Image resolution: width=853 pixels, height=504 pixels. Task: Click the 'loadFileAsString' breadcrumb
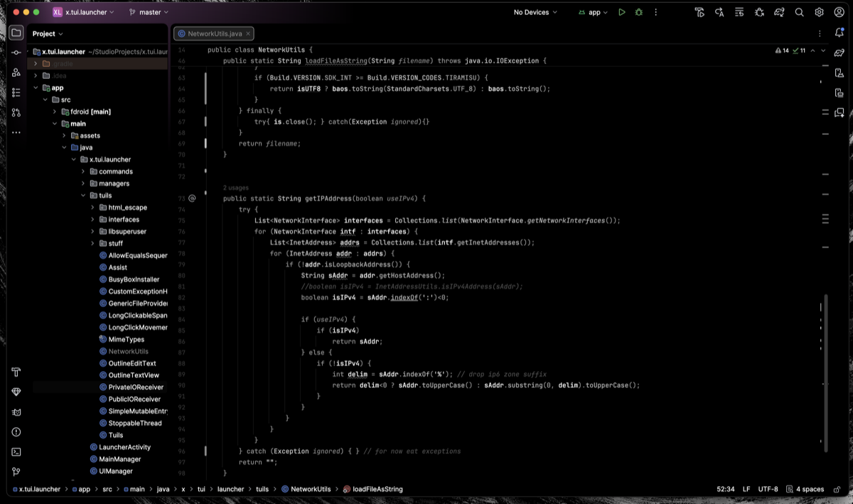[373, 489]
